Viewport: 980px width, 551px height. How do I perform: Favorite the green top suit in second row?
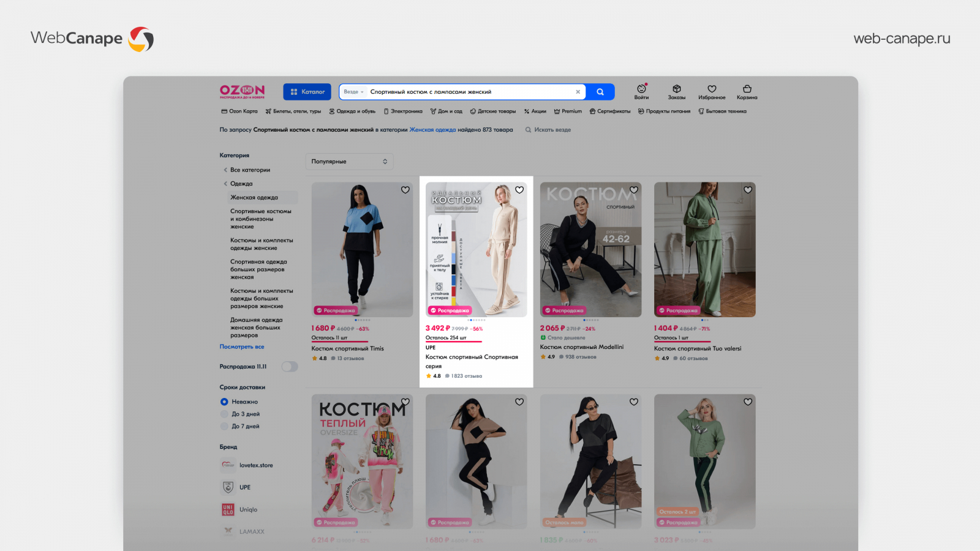pos(748,402)
